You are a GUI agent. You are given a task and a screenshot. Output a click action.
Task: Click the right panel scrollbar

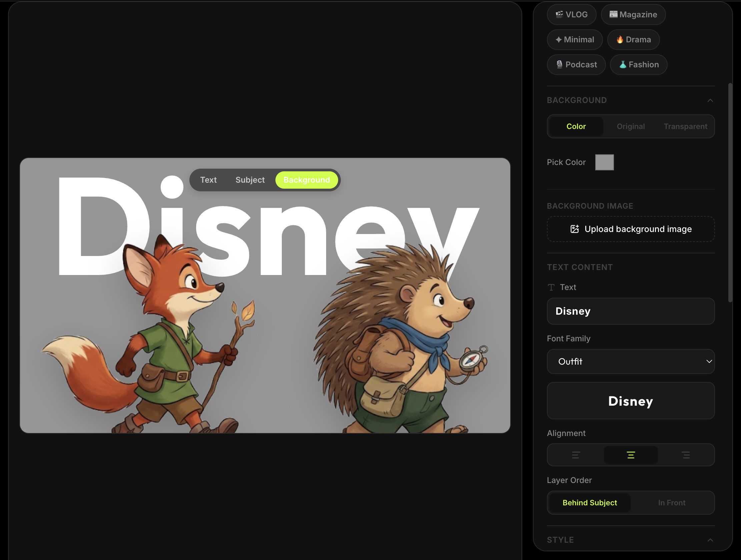coord(730,193)
